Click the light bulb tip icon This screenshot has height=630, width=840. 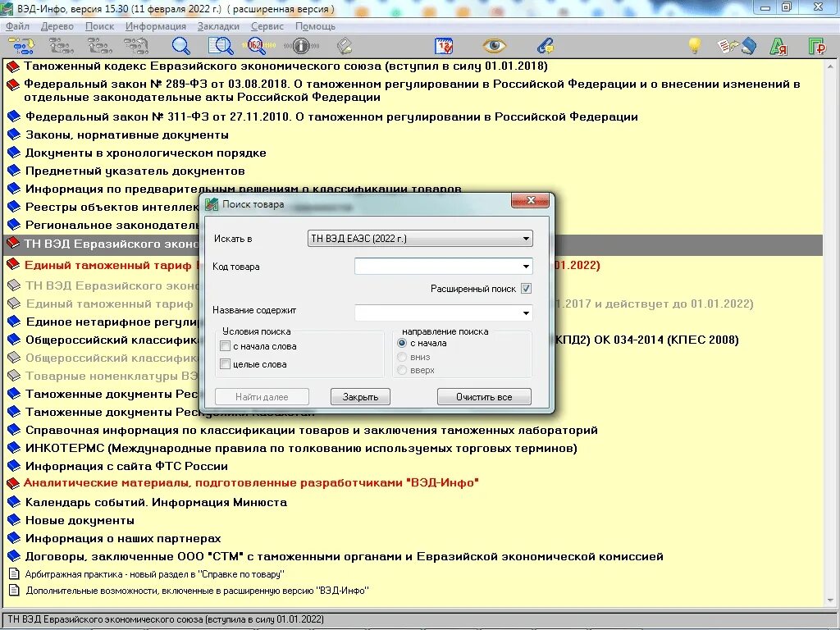pos(695,46)
